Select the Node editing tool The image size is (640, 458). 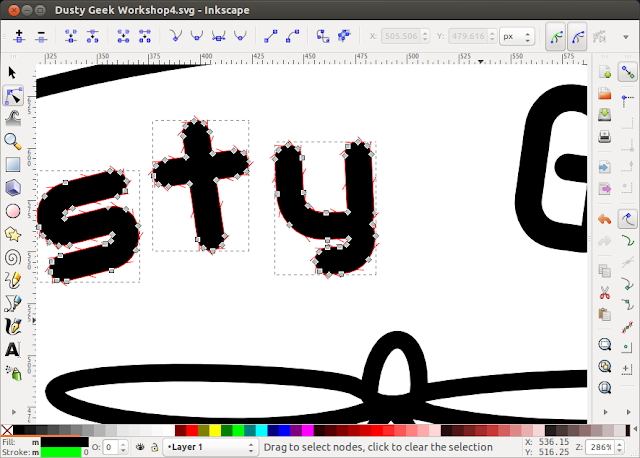pos(13,96)
